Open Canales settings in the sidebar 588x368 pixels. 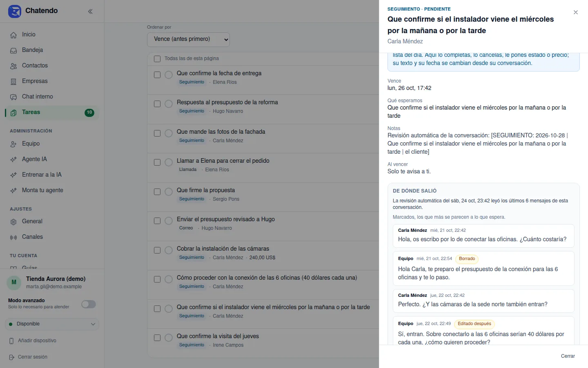pos(52,237)
